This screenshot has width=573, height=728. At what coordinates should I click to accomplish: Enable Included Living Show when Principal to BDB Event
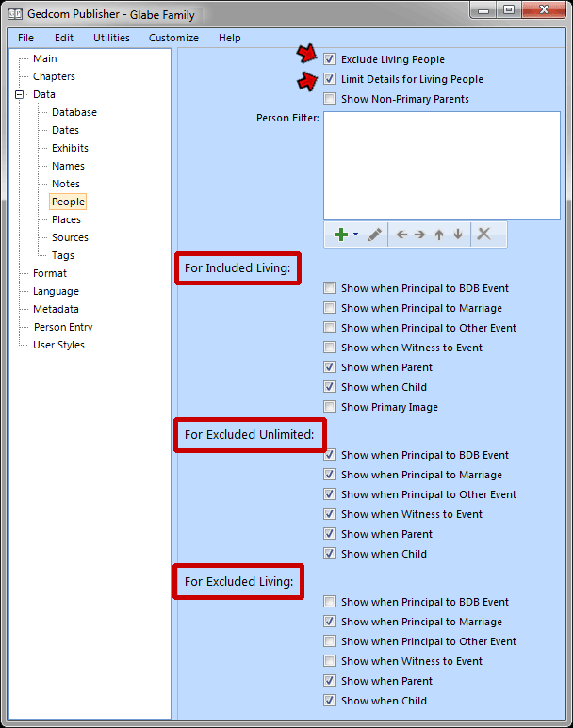[x=330, y=288]
